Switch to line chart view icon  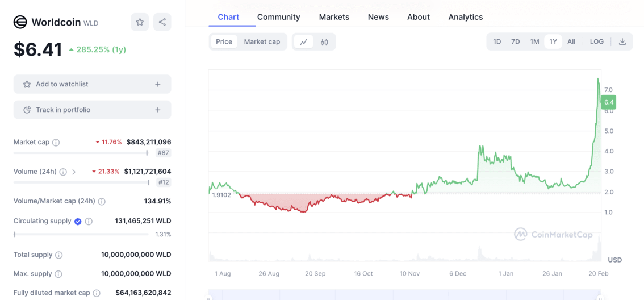coord(304,41)
